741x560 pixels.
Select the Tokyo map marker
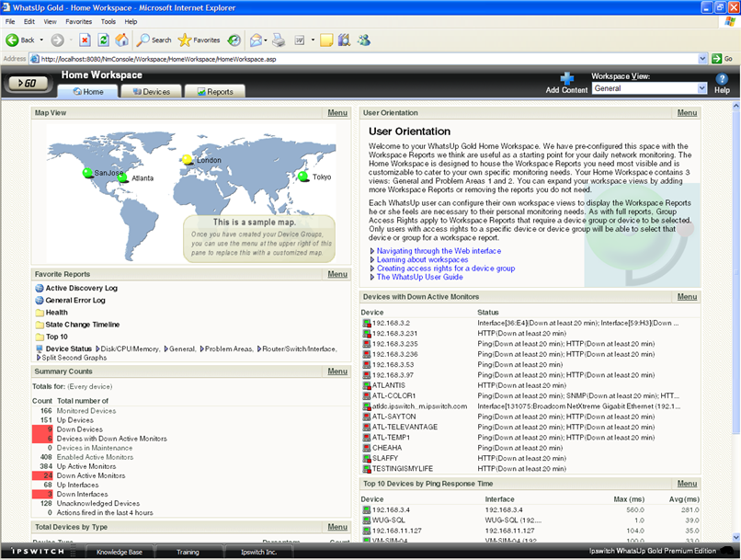pos(302,176)
